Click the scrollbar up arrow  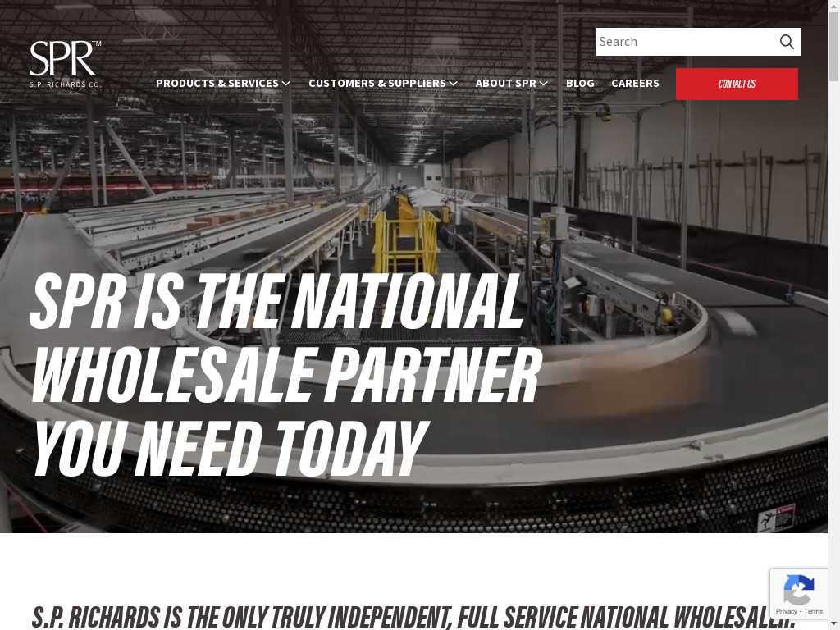(833, 6)
